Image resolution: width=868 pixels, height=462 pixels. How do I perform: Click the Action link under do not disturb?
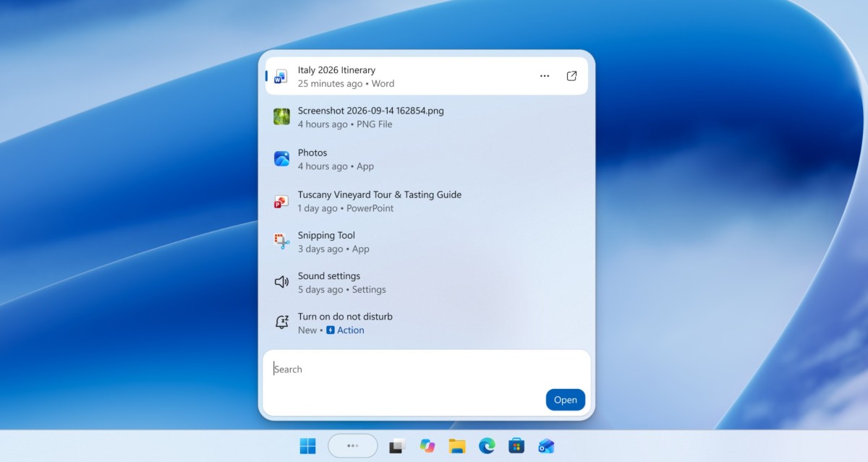[x=351, y=330]
